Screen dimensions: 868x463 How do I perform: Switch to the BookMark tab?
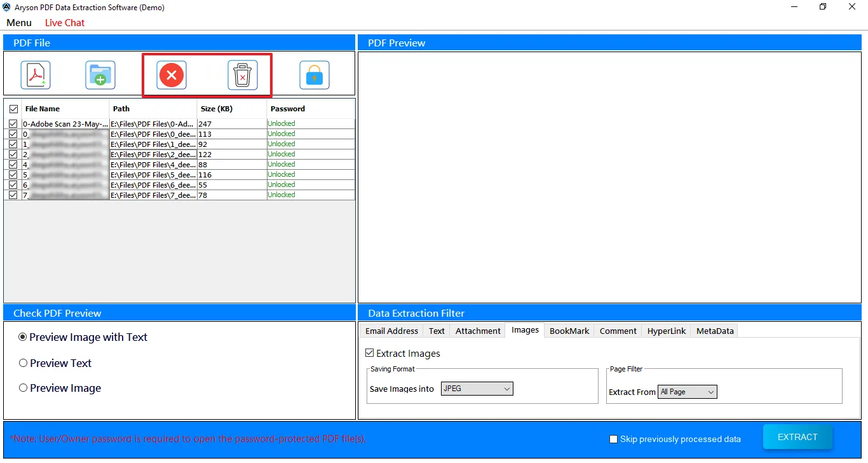pyautogui.click(x=569, y=331)
